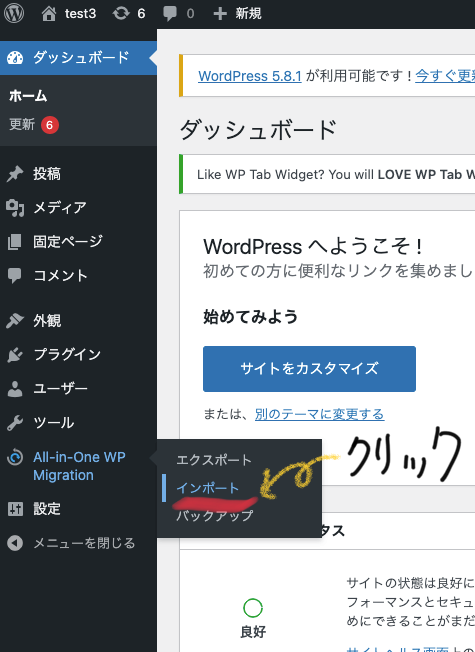This screenshot has width=475, height=652.
Task: Click the settings sliders icon for 設定
Action: pos(15,509)
